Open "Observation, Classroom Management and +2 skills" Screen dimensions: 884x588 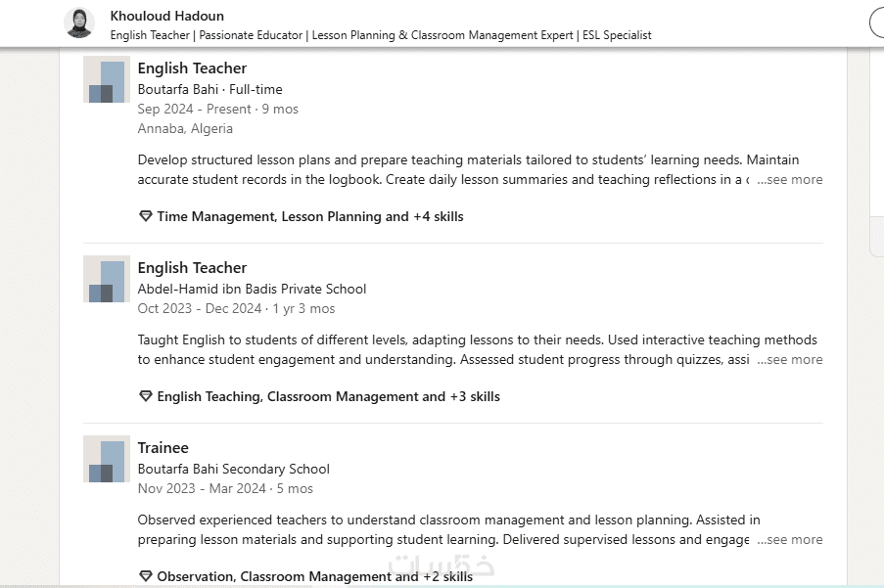[314, 576]
